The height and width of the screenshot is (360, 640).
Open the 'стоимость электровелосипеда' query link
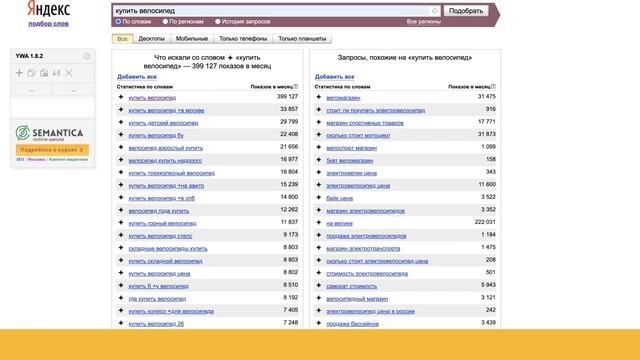click(367, 273)
